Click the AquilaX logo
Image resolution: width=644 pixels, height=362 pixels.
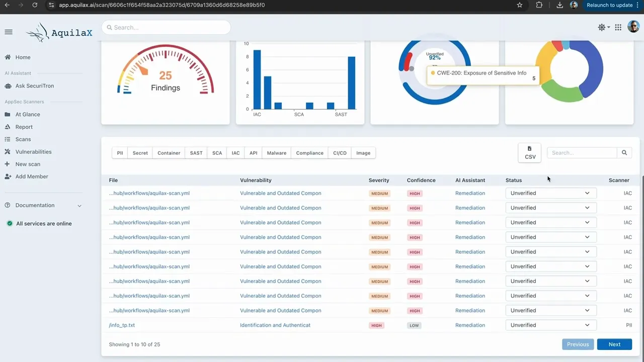(59, 33)
